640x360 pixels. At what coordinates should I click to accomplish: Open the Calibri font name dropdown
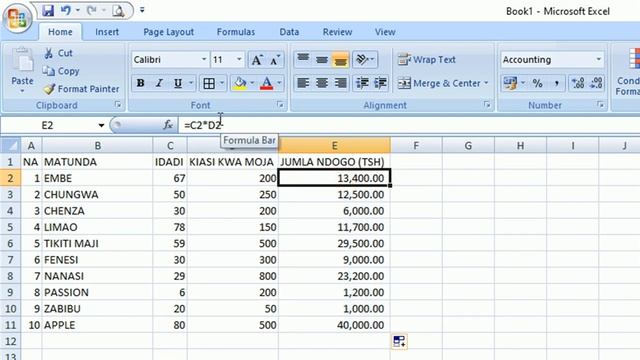point(204,60)
